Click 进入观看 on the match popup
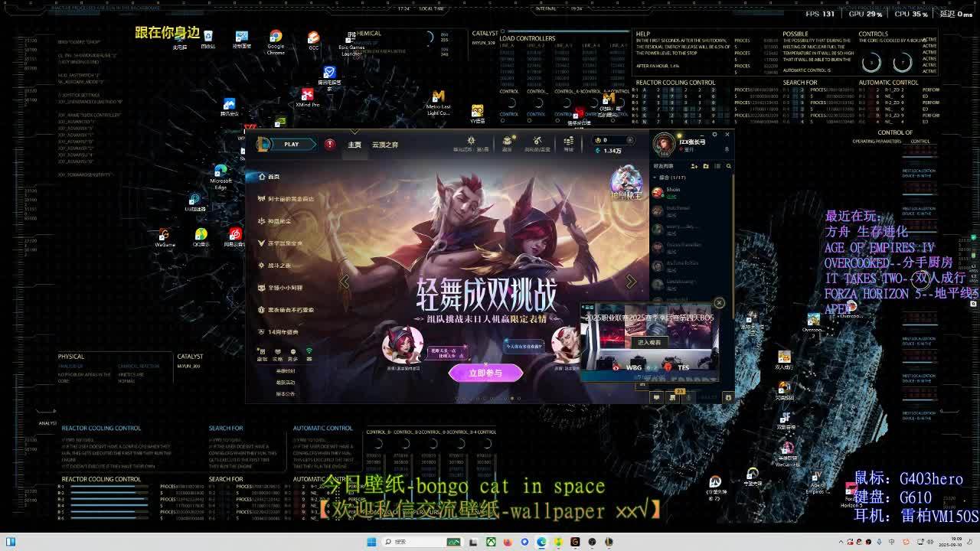The width and height of the screenshot is (980, 551). (x=649, y=343)
